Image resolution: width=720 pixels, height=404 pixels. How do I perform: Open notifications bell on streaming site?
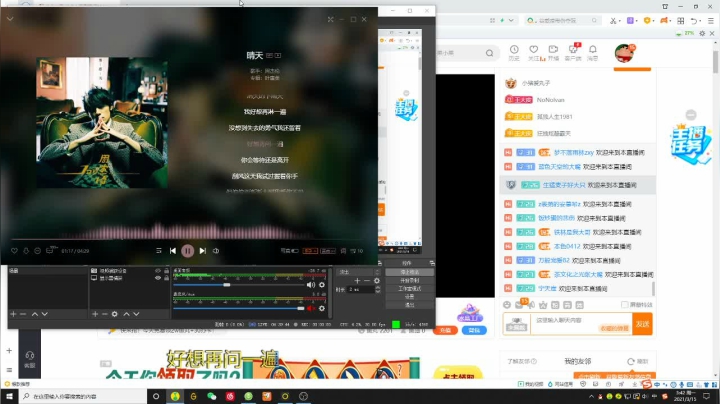593,52
